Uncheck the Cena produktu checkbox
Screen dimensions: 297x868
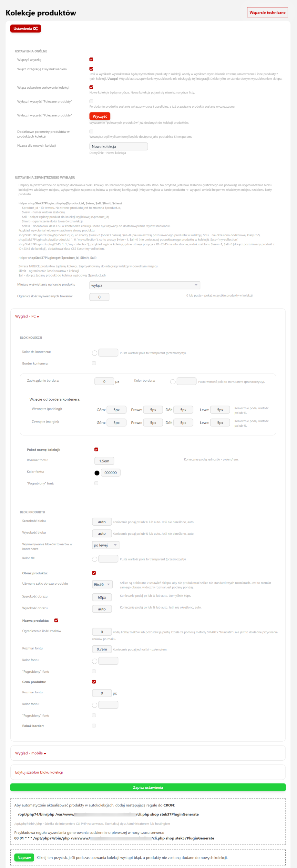pos(94,682)
